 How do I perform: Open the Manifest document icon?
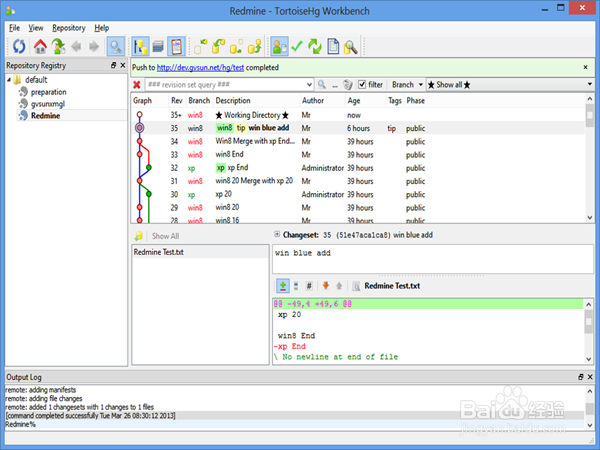333,46
